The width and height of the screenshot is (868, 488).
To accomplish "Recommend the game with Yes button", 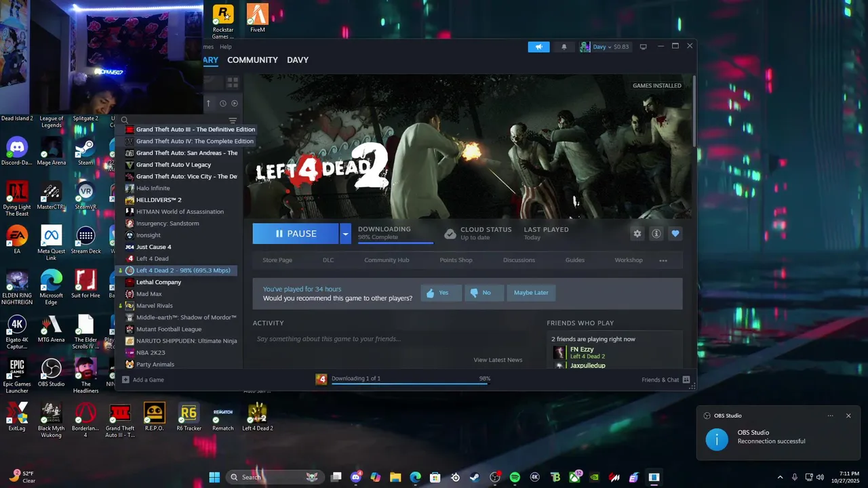I will pyautogui.click(x=441, y=293).
